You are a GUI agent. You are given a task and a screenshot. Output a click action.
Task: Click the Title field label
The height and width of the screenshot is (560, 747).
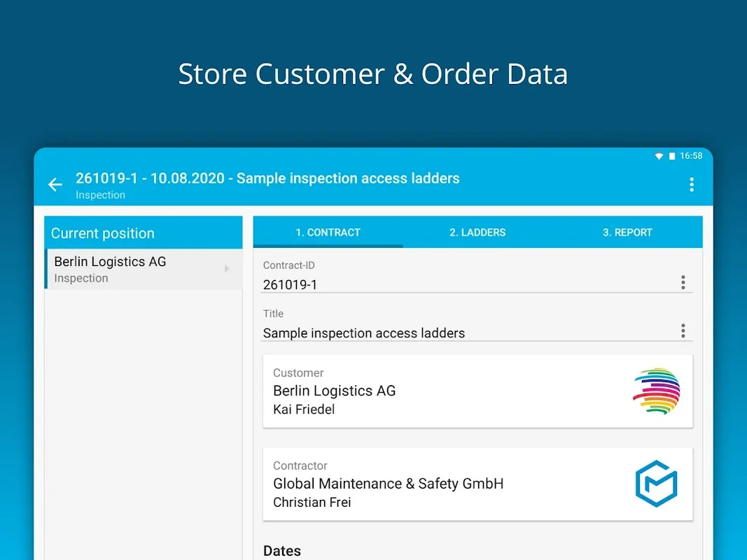pos(273,314)
